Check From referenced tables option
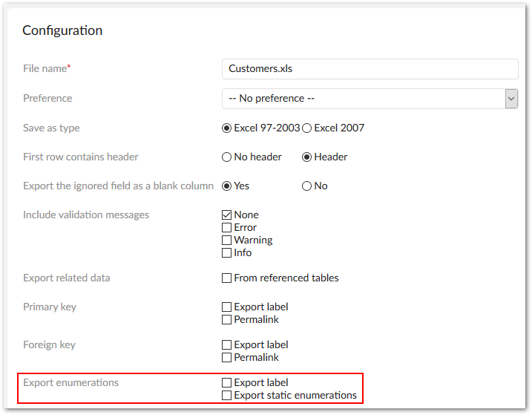 point(227,278)
